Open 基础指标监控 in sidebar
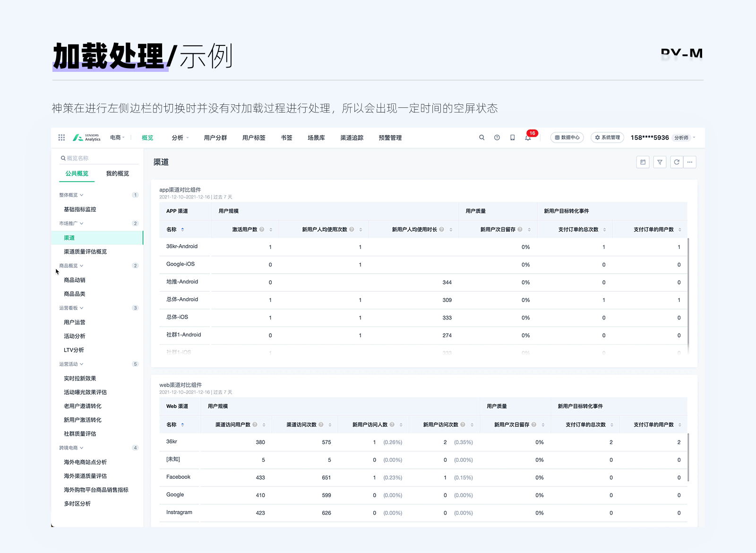 tap(80, 209)
